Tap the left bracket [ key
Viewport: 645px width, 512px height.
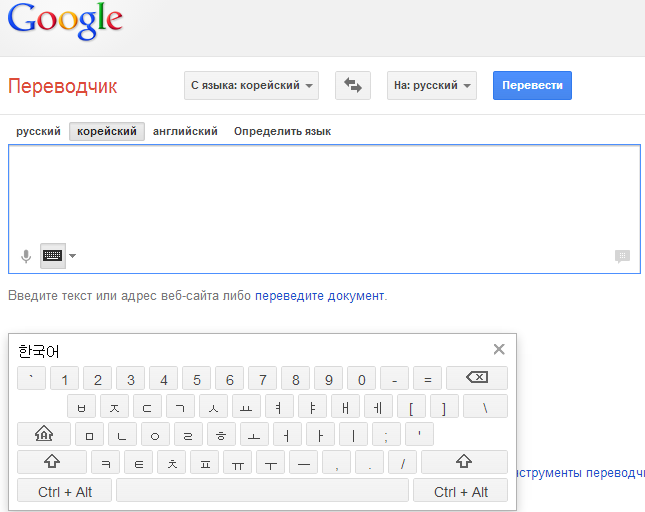click(411, 406)
